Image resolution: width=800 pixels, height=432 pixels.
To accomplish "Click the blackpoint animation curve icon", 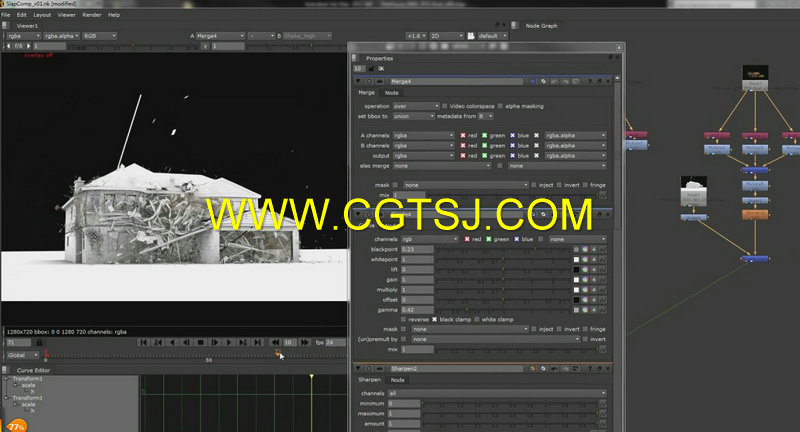I will pos(603,249).
